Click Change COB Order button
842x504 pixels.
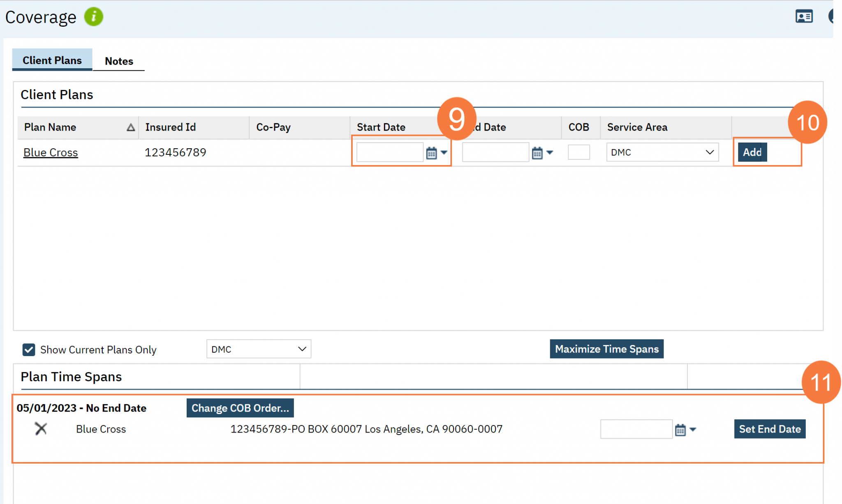tap(240, 408)
